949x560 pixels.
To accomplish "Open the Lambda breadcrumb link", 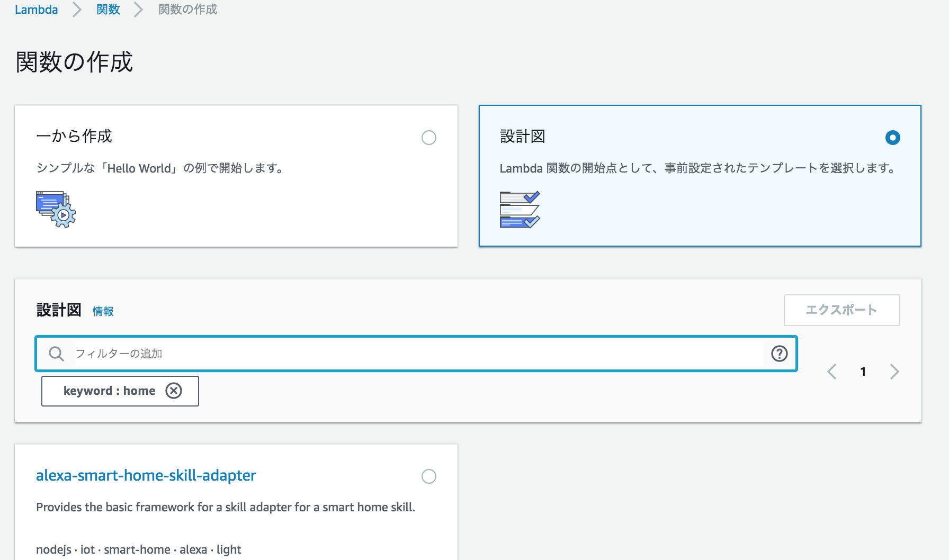I will click(36, 10).
